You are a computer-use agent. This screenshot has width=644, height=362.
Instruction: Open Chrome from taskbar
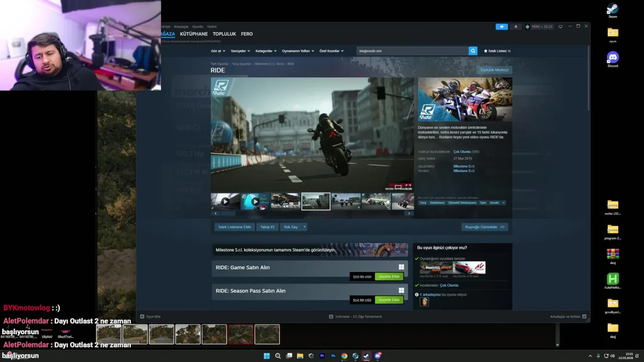344,356
